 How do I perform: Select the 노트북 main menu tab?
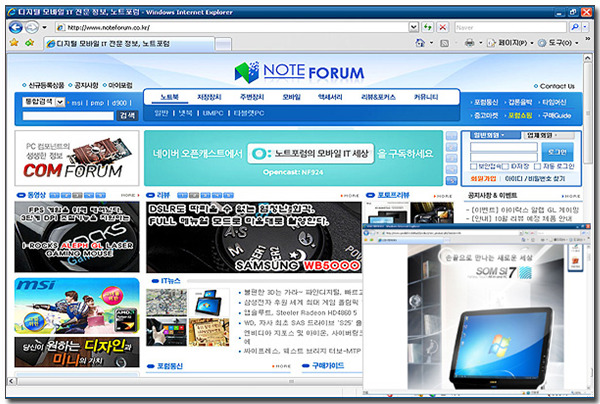(x=170, y=97)
